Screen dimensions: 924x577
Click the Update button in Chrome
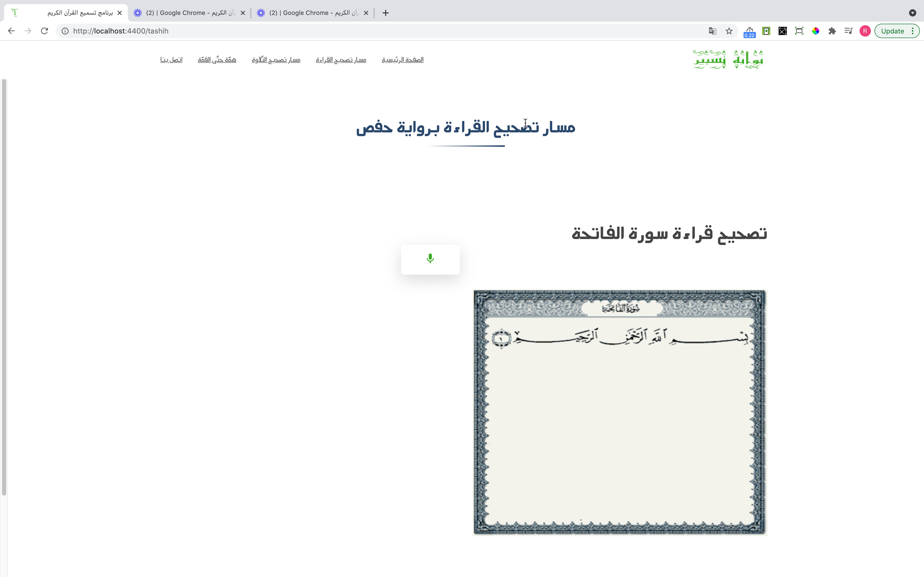[x=892, y=31]
